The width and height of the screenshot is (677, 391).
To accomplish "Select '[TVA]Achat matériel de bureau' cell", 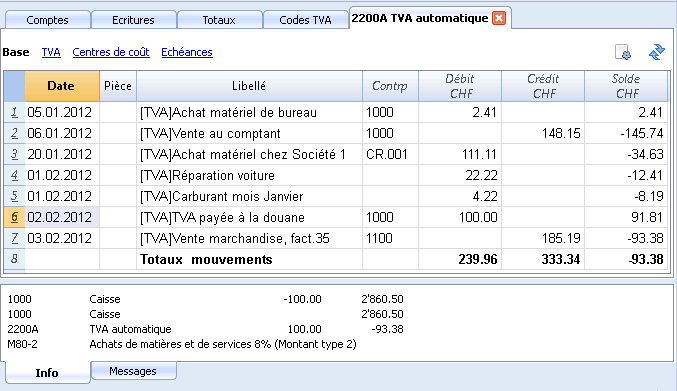I will [249, 112].
